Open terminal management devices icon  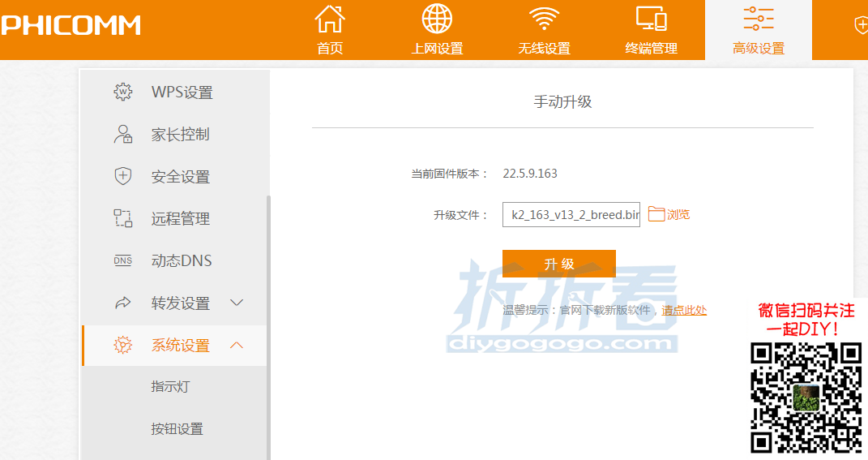tap(651, 19)
